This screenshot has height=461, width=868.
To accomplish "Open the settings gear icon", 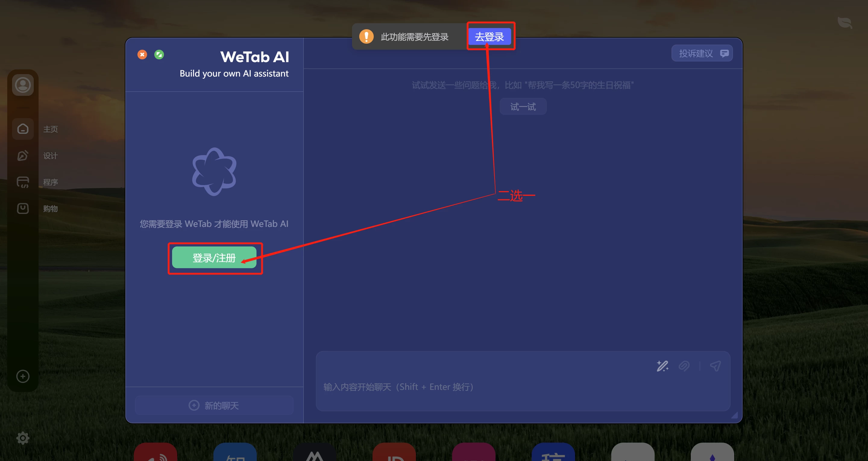I will (x=23, y=438).
